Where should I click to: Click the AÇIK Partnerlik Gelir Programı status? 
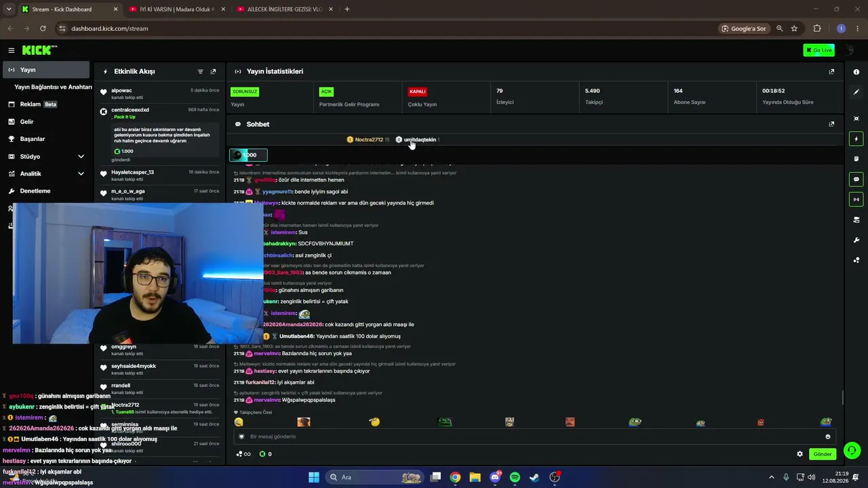327,91
